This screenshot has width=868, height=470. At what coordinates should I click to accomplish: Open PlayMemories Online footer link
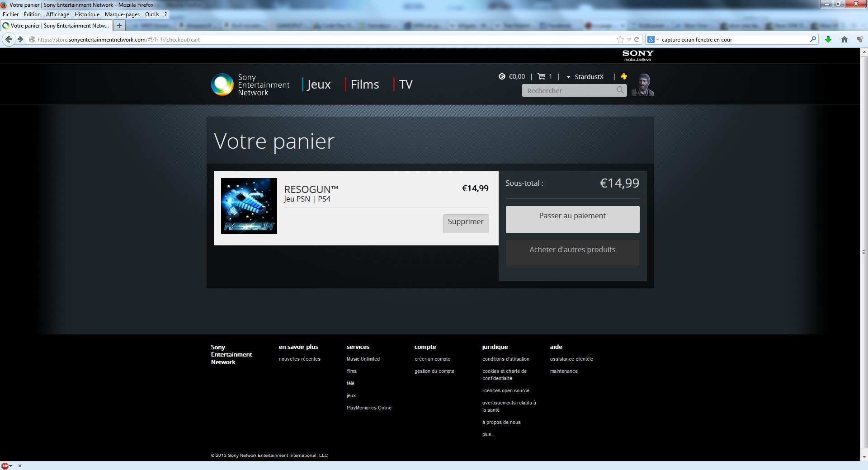(369, 408)
